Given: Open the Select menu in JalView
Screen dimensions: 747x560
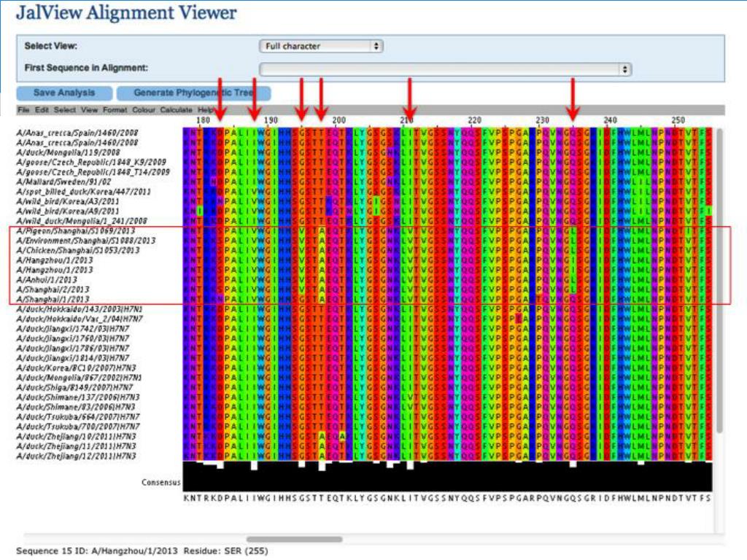Looking at the screenshot, I should point(64,109).
